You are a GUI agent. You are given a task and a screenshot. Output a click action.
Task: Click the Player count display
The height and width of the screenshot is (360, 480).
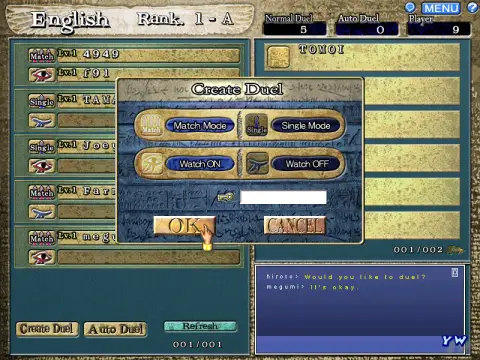pyautogui.click(x=439, y=30)
